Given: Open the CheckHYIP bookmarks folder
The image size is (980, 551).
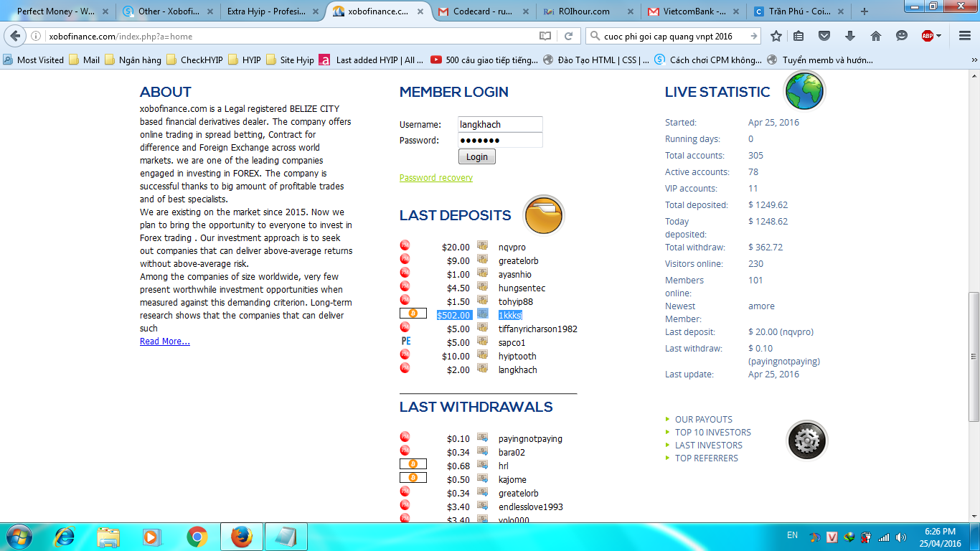Looking at the screenshot, I should 194,60.
